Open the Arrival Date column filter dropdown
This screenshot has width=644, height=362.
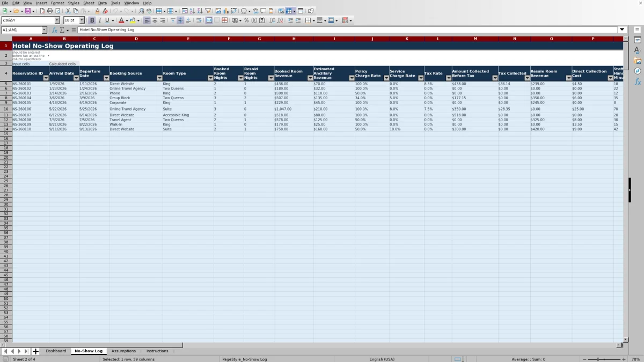(x=76, y=78)
